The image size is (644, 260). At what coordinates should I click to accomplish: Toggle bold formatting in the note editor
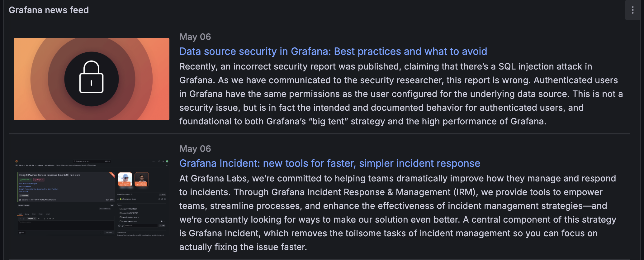pyautogui.click(x=39, y=219)
